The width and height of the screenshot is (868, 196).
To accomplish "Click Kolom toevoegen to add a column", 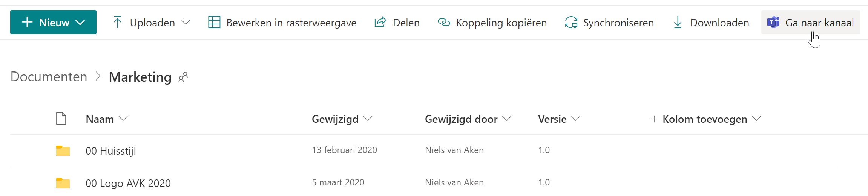I will coord(705,119).
